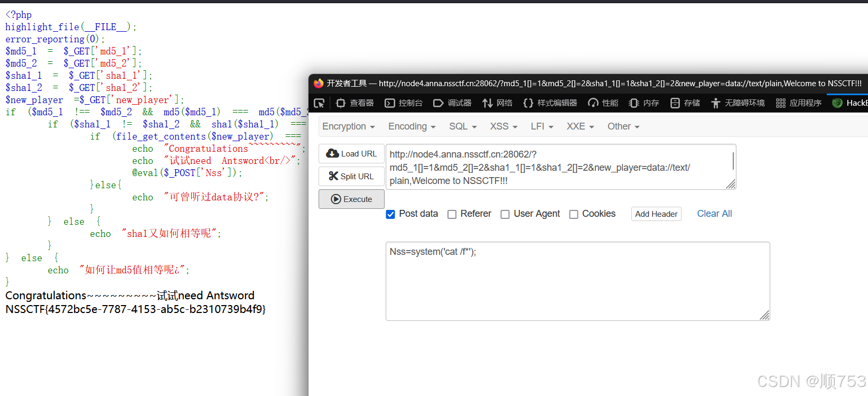The height and width of the screenshot is (396, 868).
Task: Click the Clear All link
Action: tap(714, 214)
